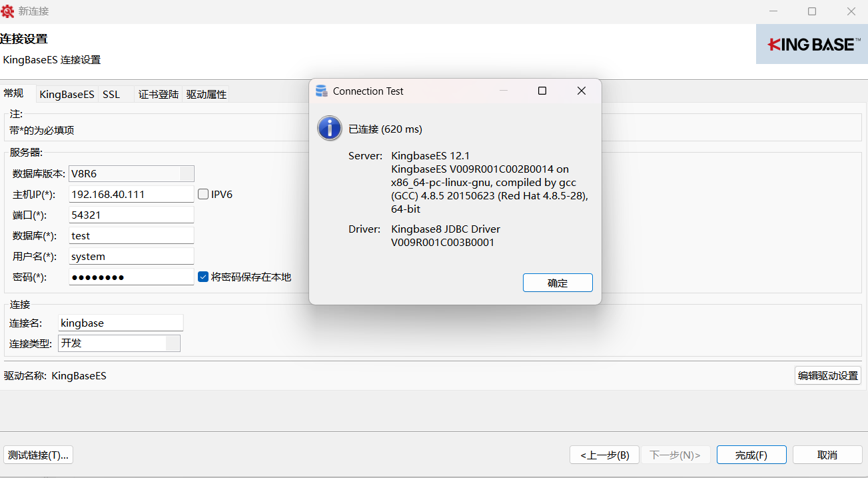868x478 pixels.
Task: Open the 驱动属性 tab
Action: (207, 95)
